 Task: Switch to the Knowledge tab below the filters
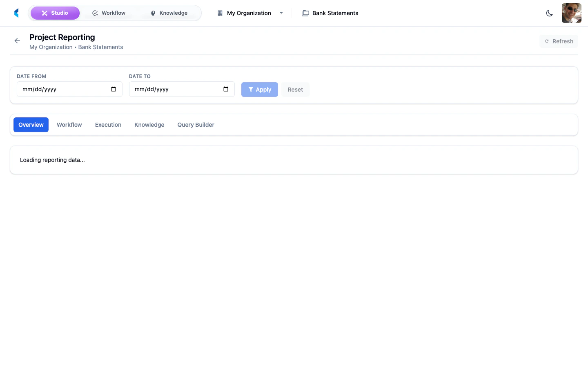(x=149, y=125)
